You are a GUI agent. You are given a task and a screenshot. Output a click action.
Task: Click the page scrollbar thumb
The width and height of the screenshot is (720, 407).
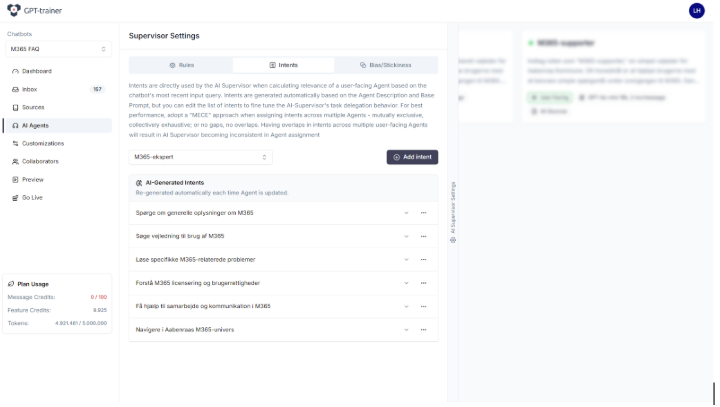[714, 393]
